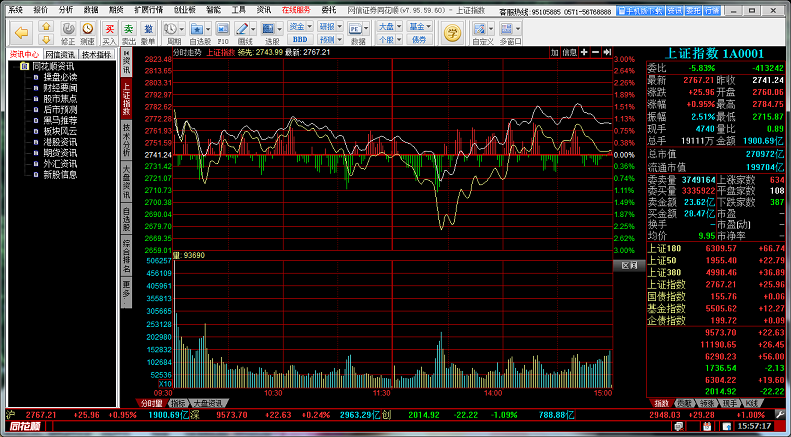This screenshot has height=437, width=791.
Task: Click the 撤单 cancel-order icon
Action: pos(148,30)
